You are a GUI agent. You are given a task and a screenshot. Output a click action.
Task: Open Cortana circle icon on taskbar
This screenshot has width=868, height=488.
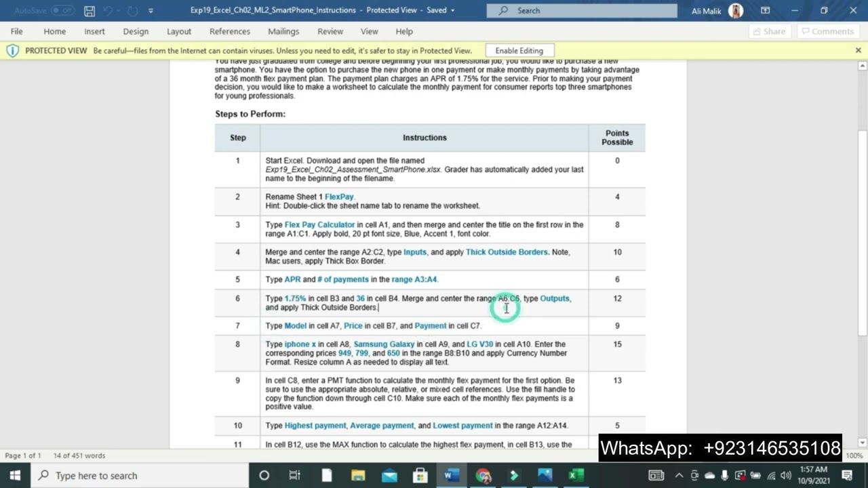pyautogui.click(x=264, y=475)
